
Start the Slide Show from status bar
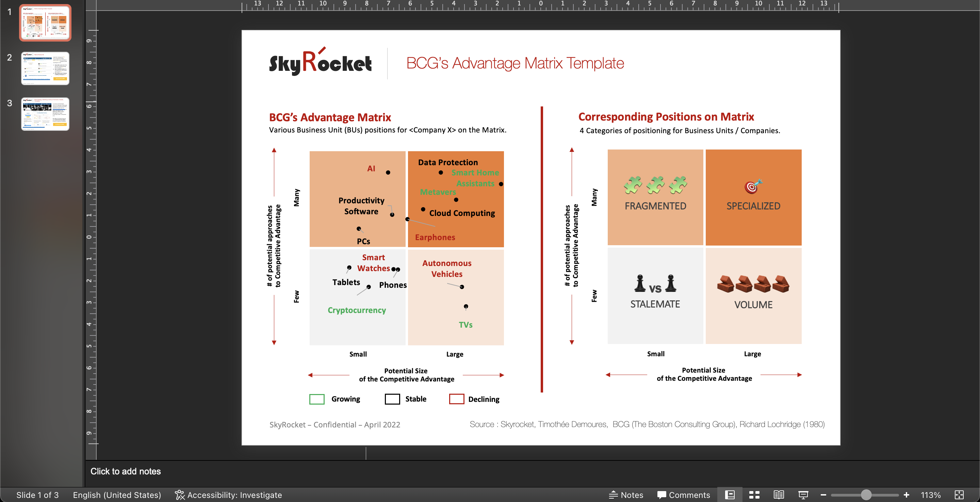803,495
